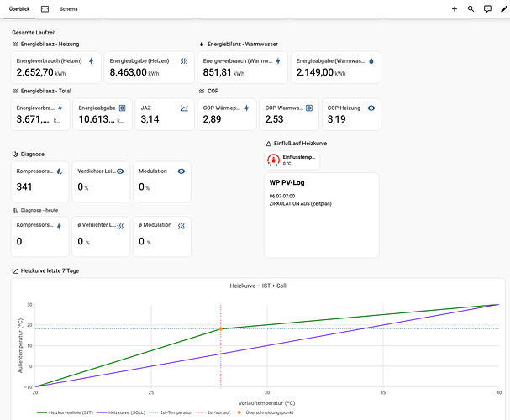Click the orange Überschneidungspunkt marker on chart
Screen dimensions: 510x420
(220, 329)
